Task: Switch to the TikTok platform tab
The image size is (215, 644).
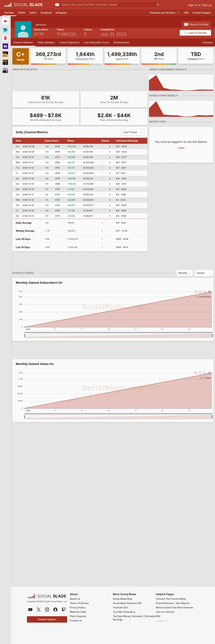Action: click(21, 13)
